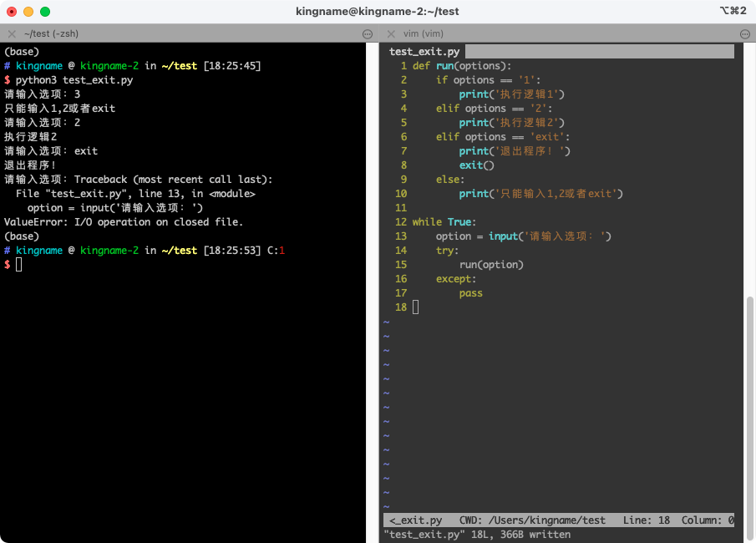Click the shell prompt cursor block
This screenshot has height=543, width=756.
point(19,265)
